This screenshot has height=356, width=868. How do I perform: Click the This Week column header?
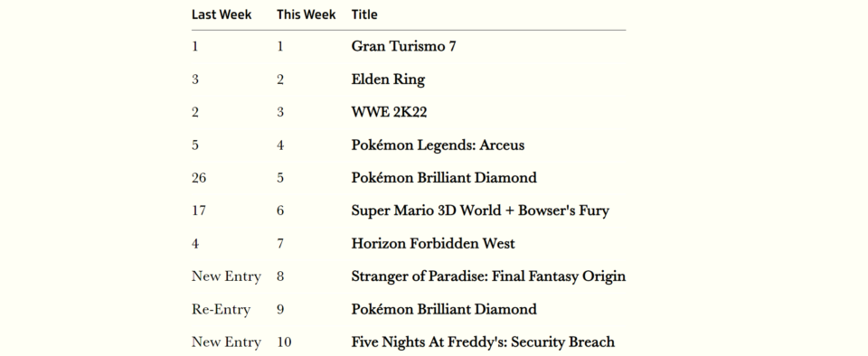pos(307,14)
